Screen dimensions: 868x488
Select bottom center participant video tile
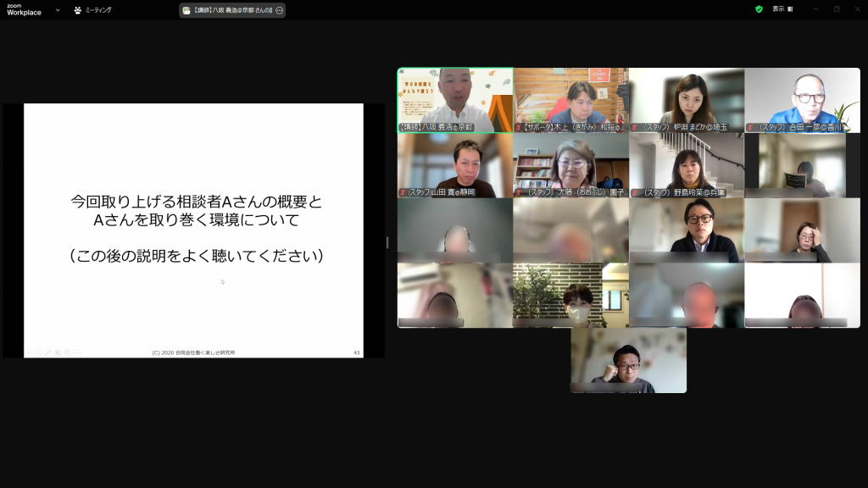(x=628, y=360)
